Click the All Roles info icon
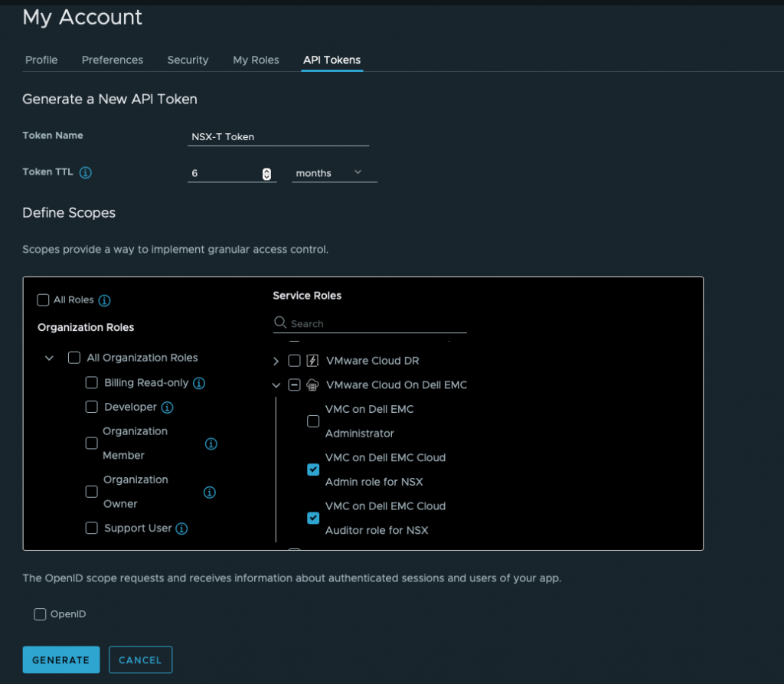 tap(105, 300)
